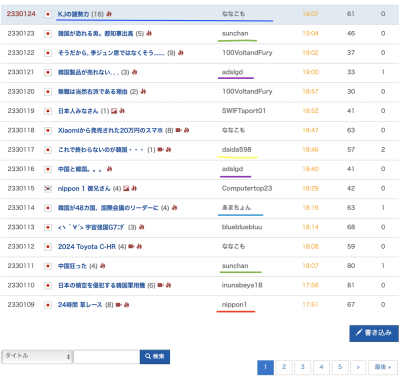
Task: Click the Japan flag icon on row 2330109
Action: pyautogui.click(x=48, y=305)
